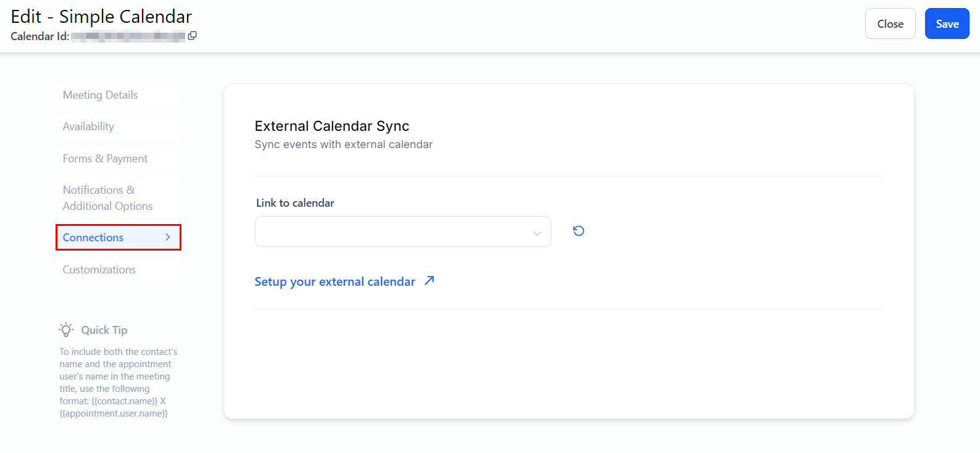Select the Connections section label
The image size is (980, 453).
click(x=93, y=238)
